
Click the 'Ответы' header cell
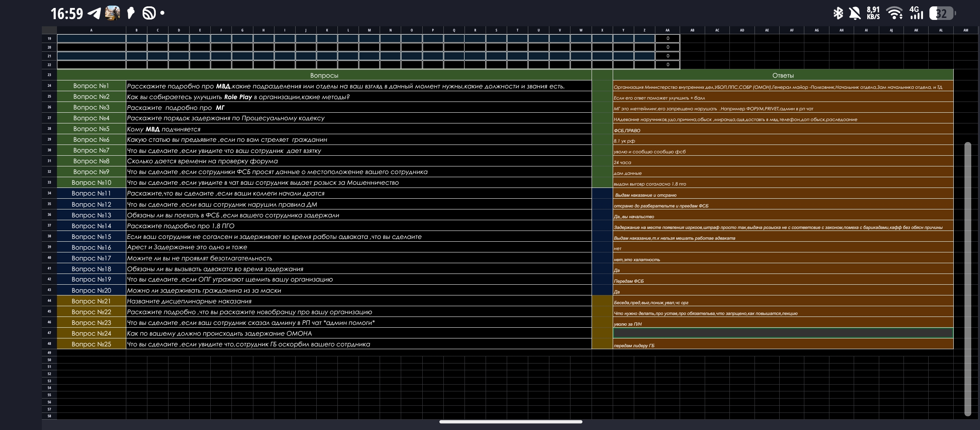pyautogui.click(x=783, y=75)
